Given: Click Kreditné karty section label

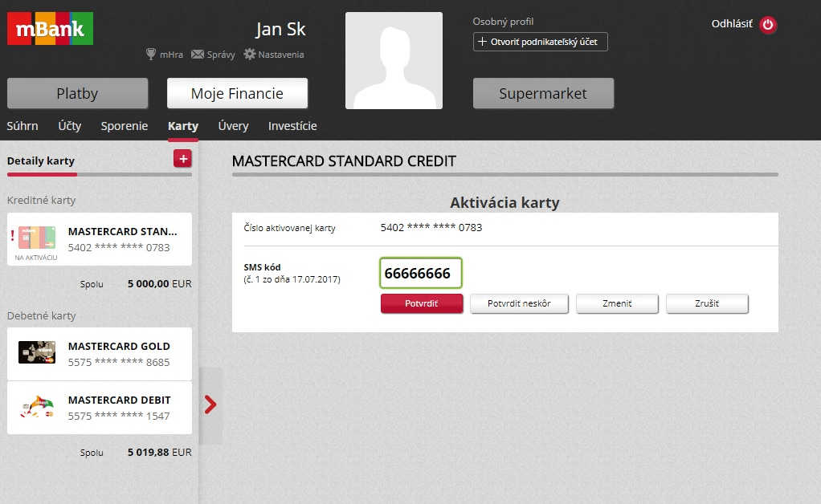Looking at the screenshot, I should pos(41,201).
